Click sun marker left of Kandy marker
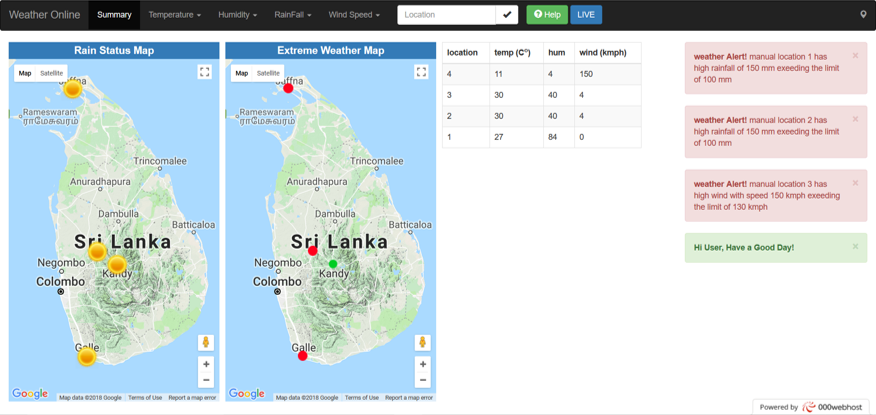The image size is (876, 415). 97,252
